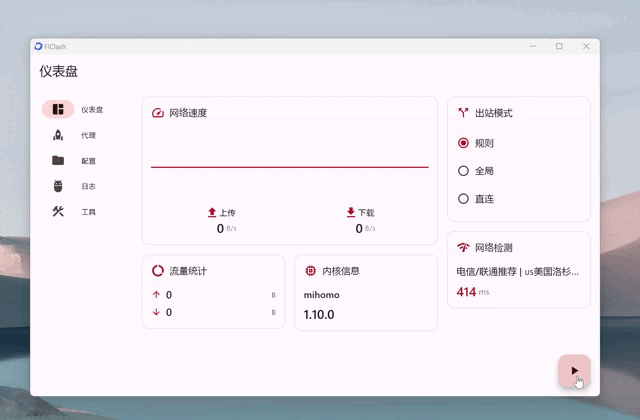Click the folder profiles icon

pyautogui.click(x=58, y=160)
